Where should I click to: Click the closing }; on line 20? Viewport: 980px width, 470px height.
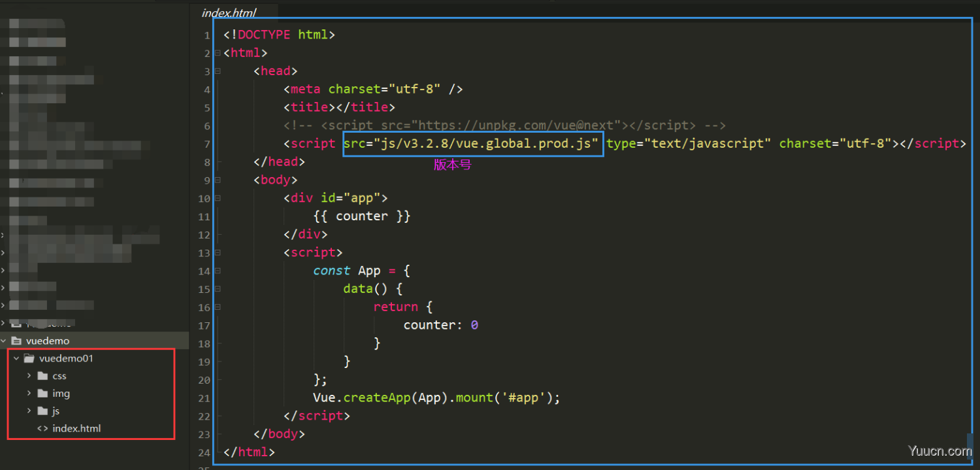[320, 380]
